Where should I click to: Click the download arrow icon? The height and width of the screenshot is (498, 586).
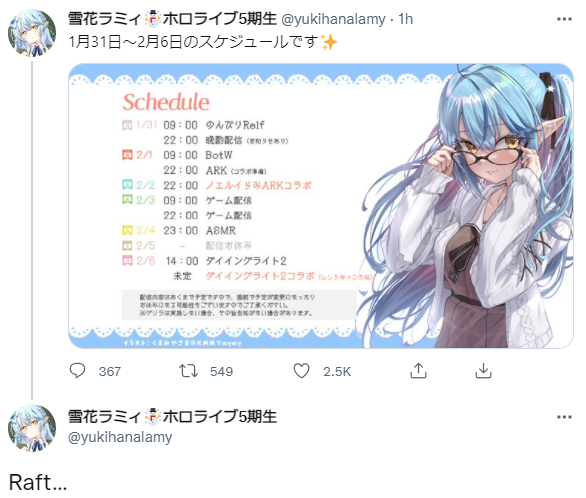click(x=483, y=371)
